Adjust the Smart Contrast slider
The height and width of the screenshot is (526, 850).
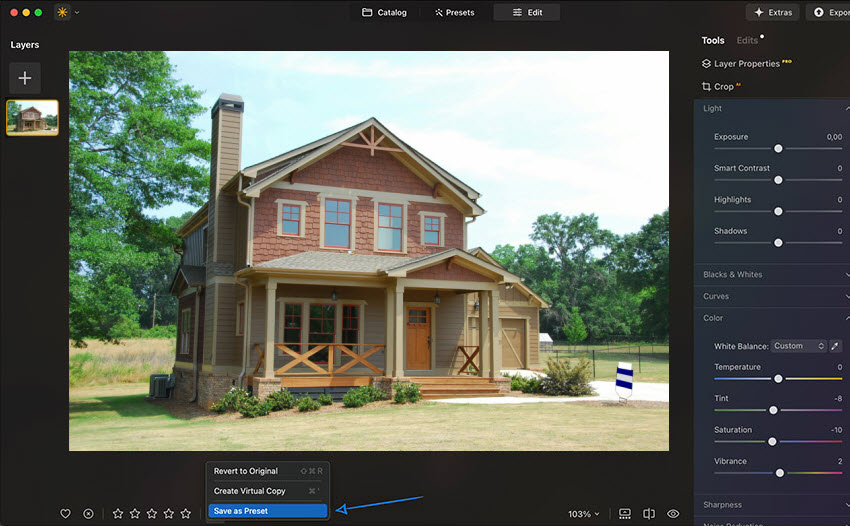click(x=778, y=179)
